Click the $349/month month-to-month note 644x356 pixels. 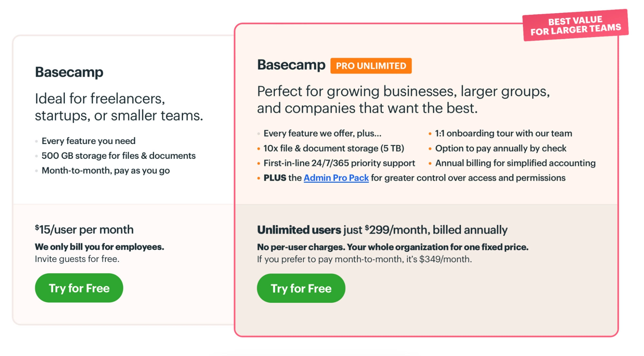364,259
